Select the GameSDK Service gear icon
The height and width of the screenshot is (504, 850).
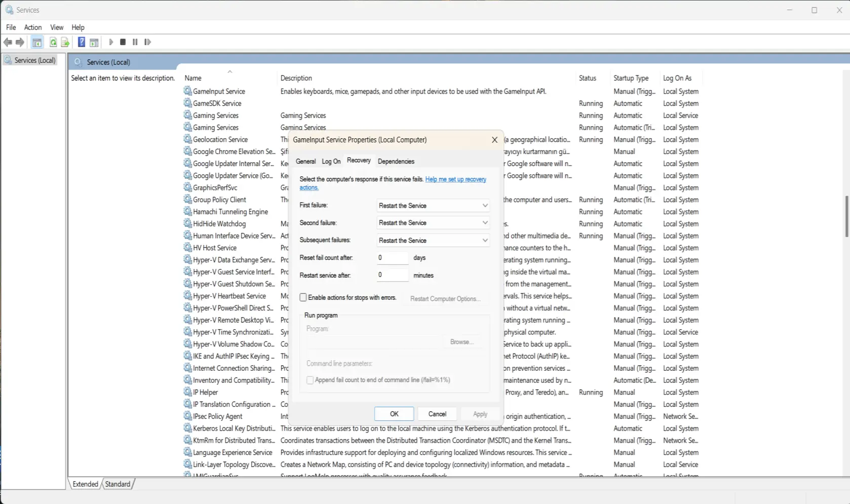click(x=187, y=103)
